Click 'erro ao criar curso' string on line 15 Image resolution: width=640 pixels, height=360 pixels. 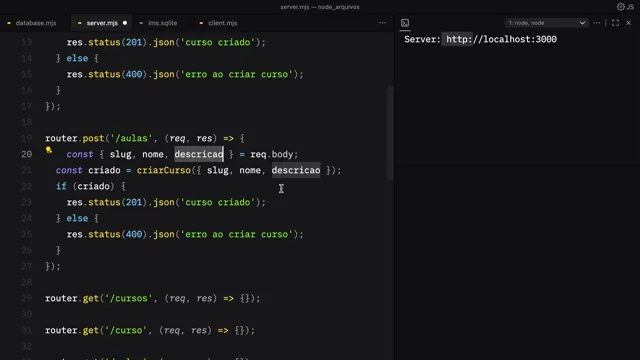pos(237,74)
